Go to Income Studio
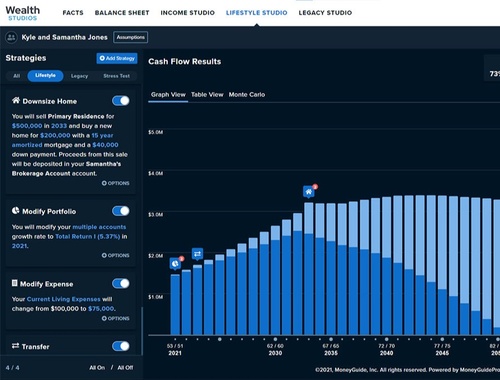This screenshot has height=380, width=500. 188,13
